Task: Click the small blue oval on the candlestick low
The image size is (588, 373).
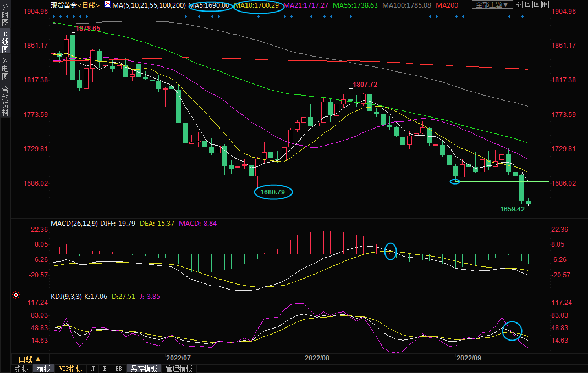Action: (455, 182)
